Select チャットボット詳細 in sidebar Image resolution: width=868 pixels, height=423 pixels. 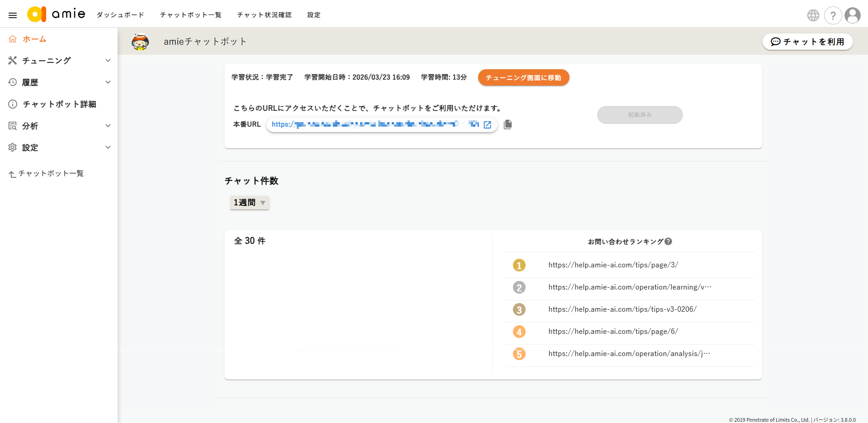pos(59,104)
